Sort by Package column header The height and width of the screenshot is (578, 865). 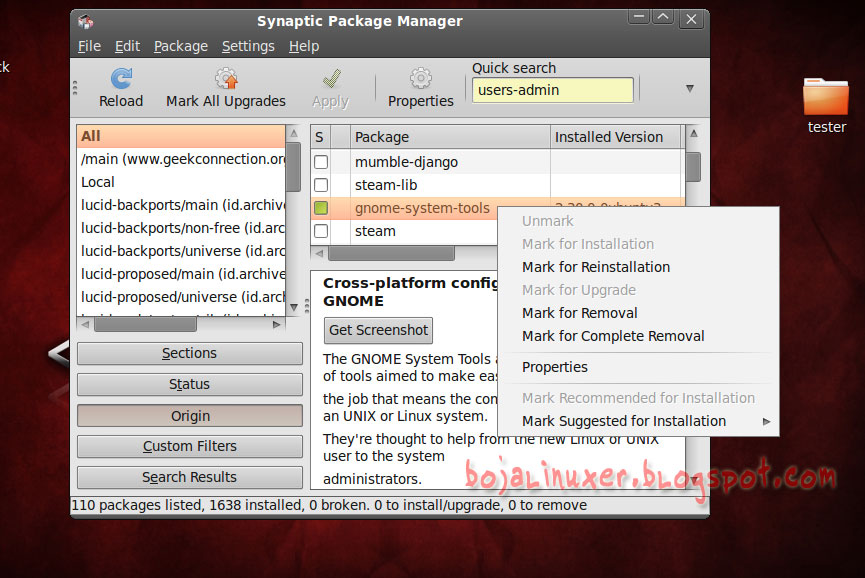pyautogui.click(x=450, y=137)
